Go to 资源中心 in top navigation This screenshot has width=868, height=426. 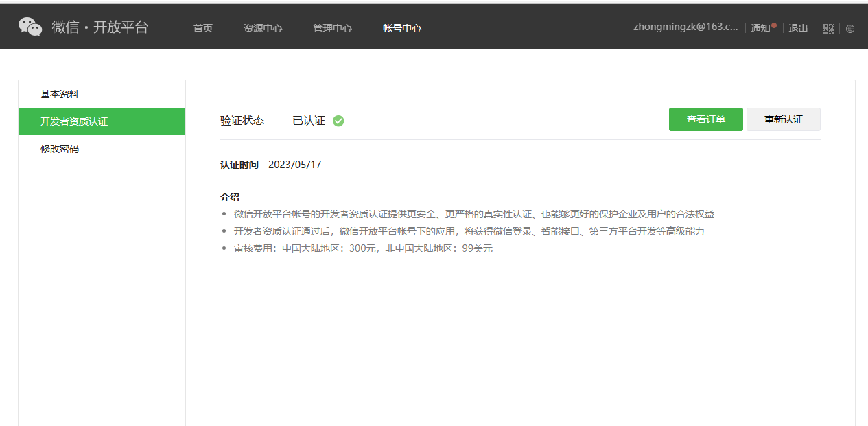[263, 28]
